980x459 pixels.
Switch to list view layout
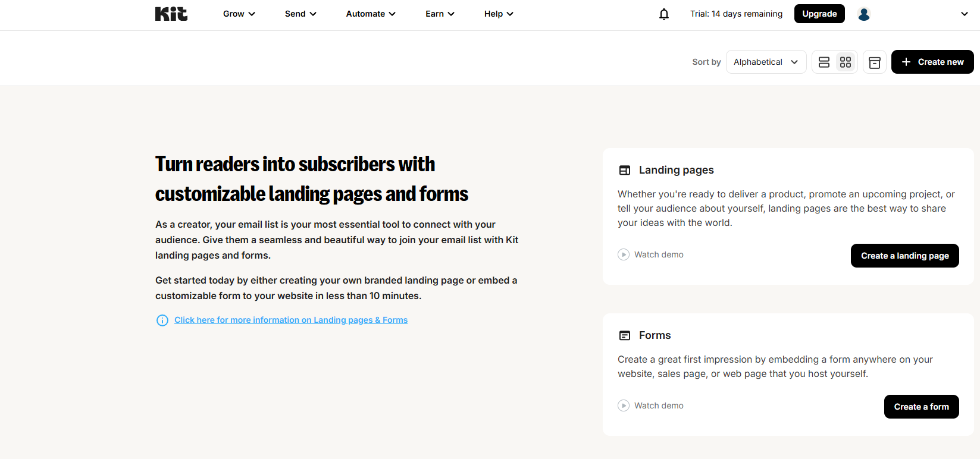(824, 62)
